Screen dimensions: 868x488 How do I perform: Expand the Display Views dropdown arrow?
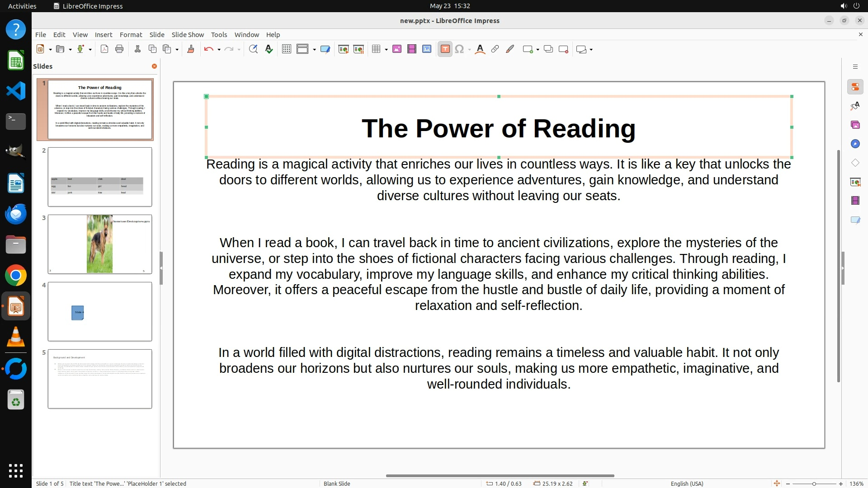tap(314, 50)
